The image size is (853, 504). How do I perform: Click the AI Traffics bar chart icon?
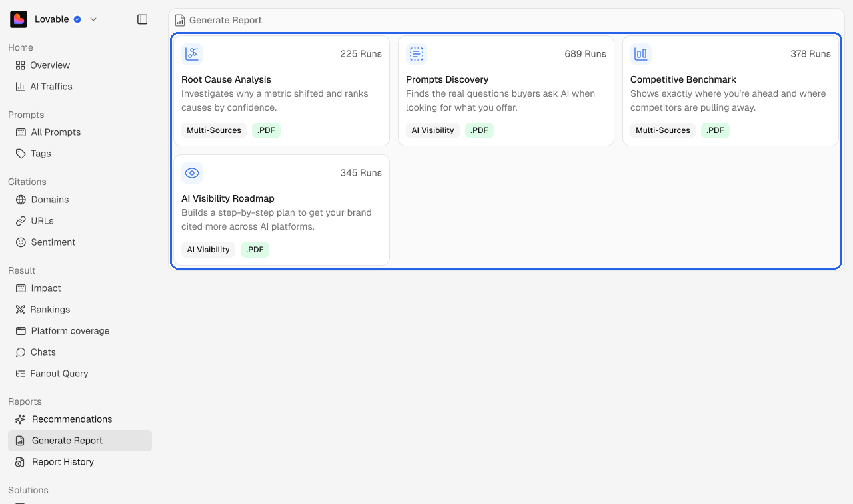point(21,87)
